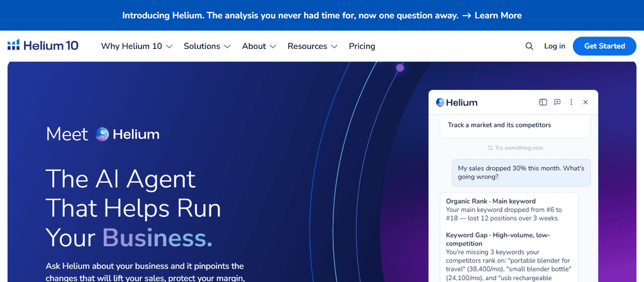Click the Keyword Gap heading
Viewport: 644px width, 282px height.
pyautogui.click(x=498, y=239)
